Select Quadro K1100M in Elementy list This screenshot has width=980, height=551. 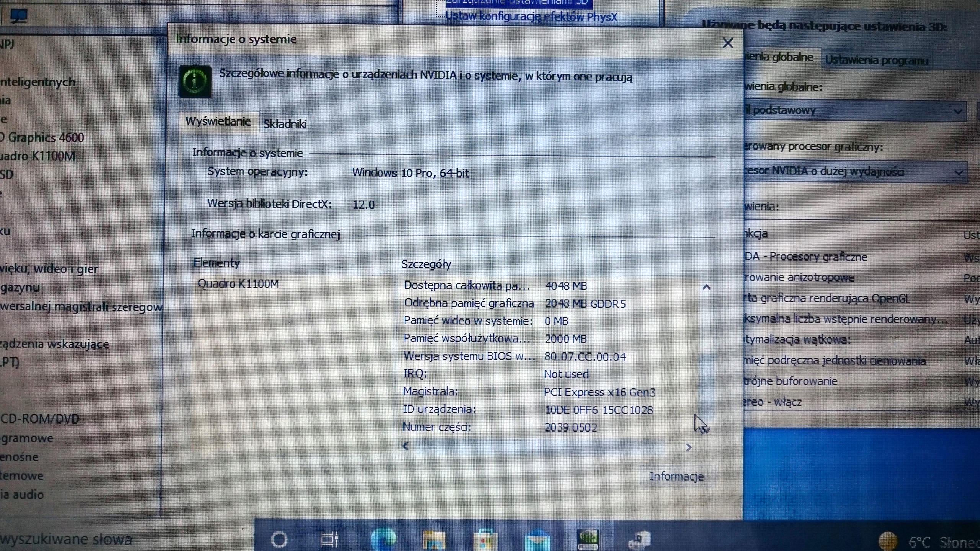point(238,284)
